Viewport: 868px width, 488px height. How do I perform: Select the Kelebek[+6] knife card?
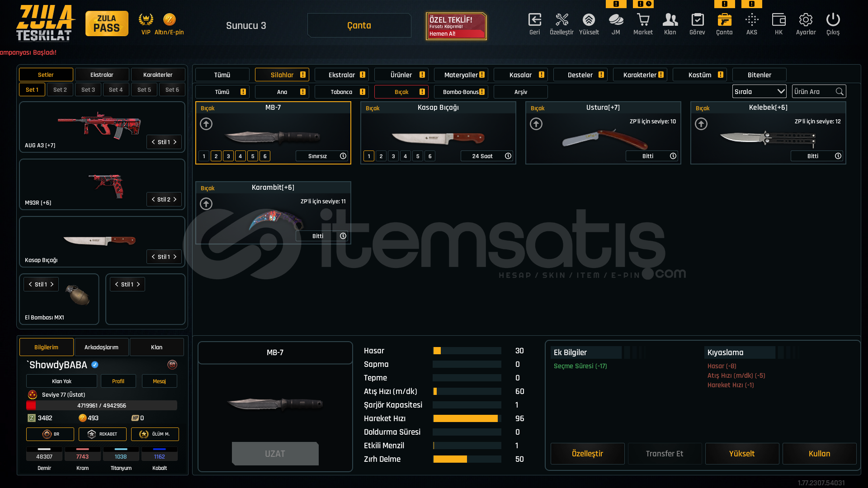768,133
